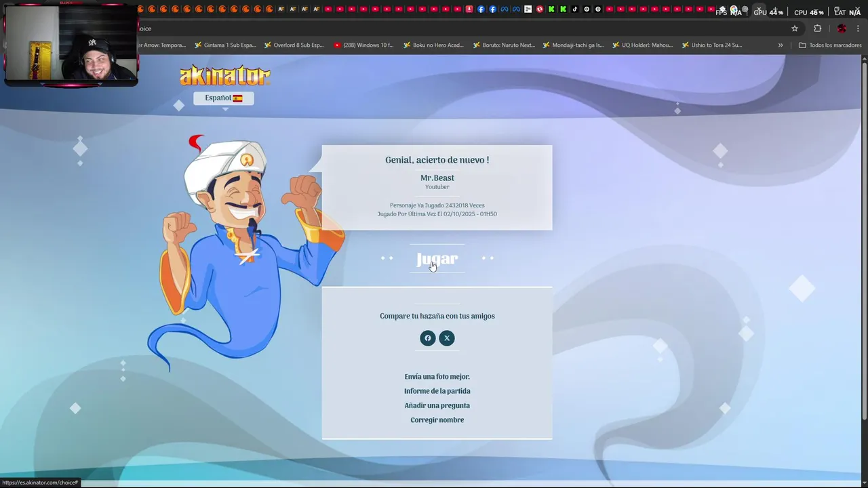Open the Español language selector
The width and height of the screenshot is (868, 488).
(224, 98)
